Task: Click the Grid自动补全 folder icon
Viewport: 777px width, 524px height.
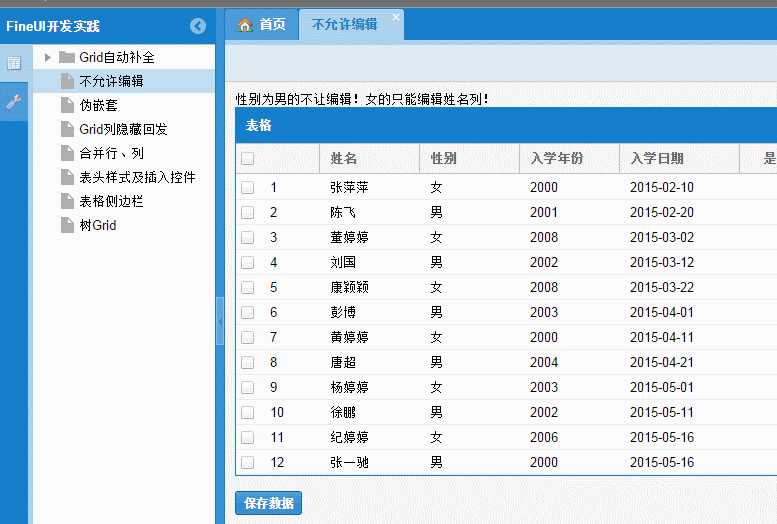Action: point(67,58)
